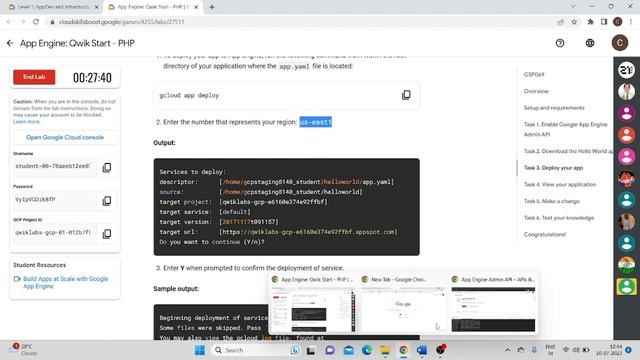The image size is (640, 360).
Task: Open a new browser tab
Action: click(212, 7)
